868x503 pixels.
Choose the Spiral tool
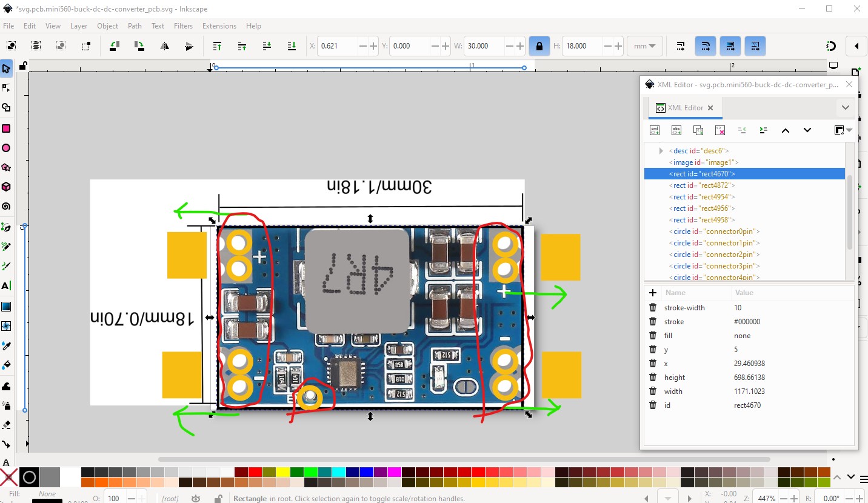point(6,207)
